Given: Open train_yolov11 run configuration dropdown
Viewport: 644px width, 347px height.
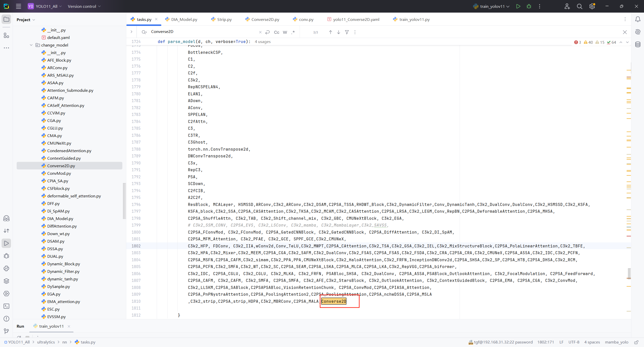Looking at the screenshot, I should click(492, 6).
